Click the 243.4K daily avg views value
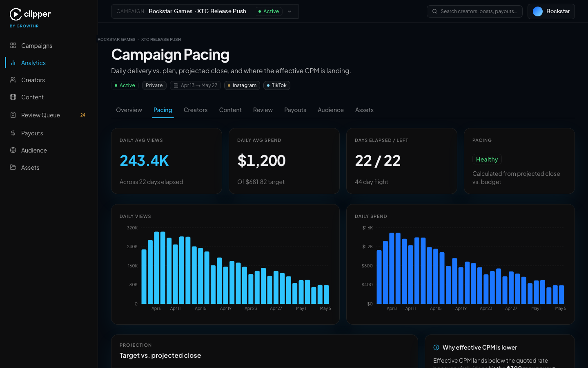This screenshot has width=588, height=368. tap(144, 161)
